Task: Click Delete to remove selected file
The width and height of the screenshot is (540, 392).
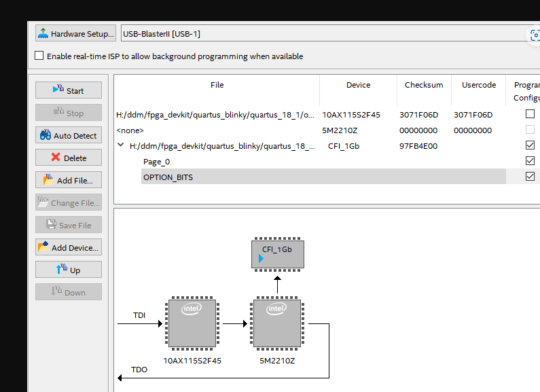Action: (x=69, y=158)
